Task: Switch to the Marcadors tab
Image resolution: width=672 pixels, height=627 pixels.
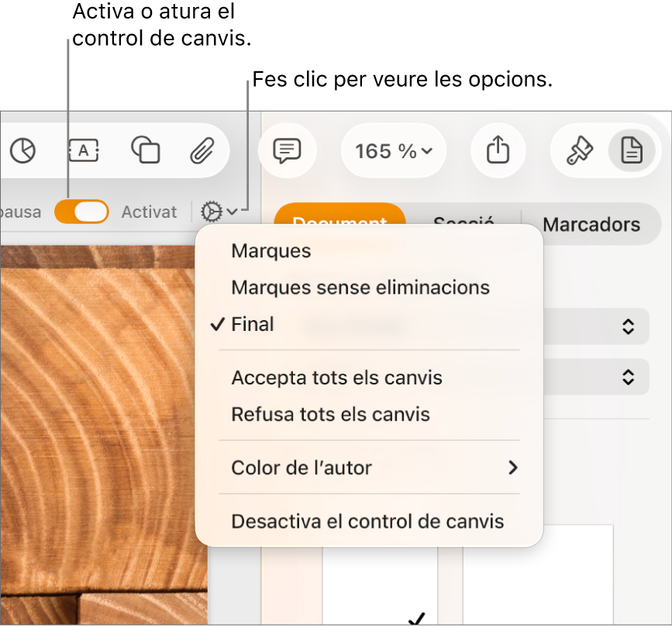Action: [x=591, y=225]
